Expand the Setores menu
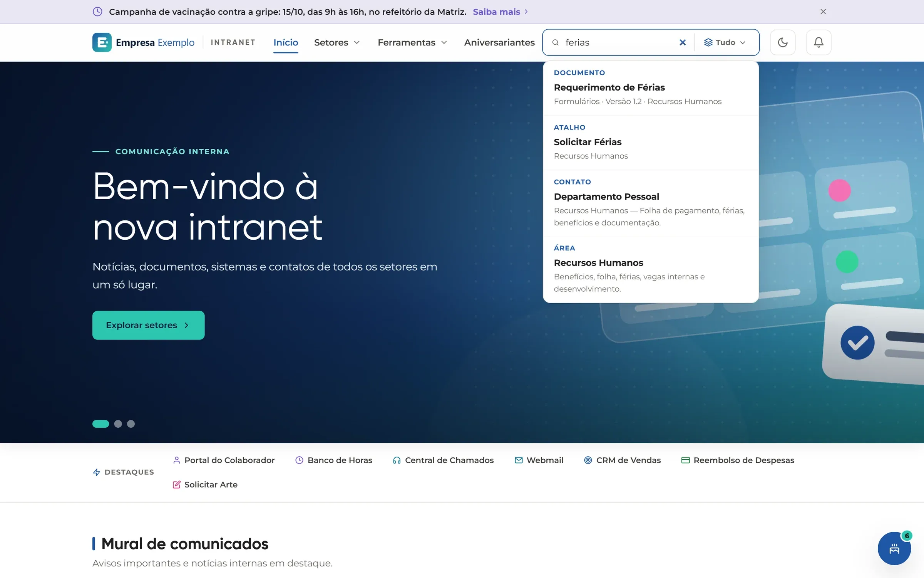Image resolution: width=924 pixels, height=578 pixels. (x=337, y=42)
